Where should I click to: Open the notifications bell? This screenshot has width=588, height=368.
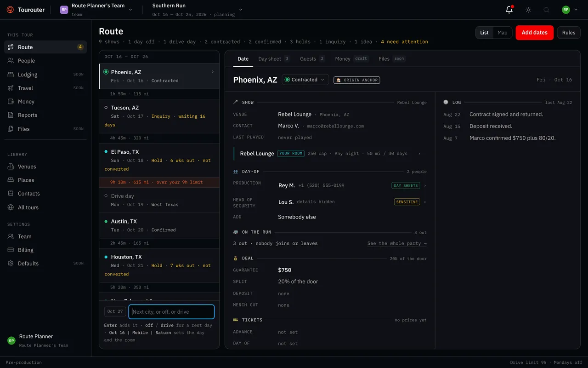(x=509, y=10)
